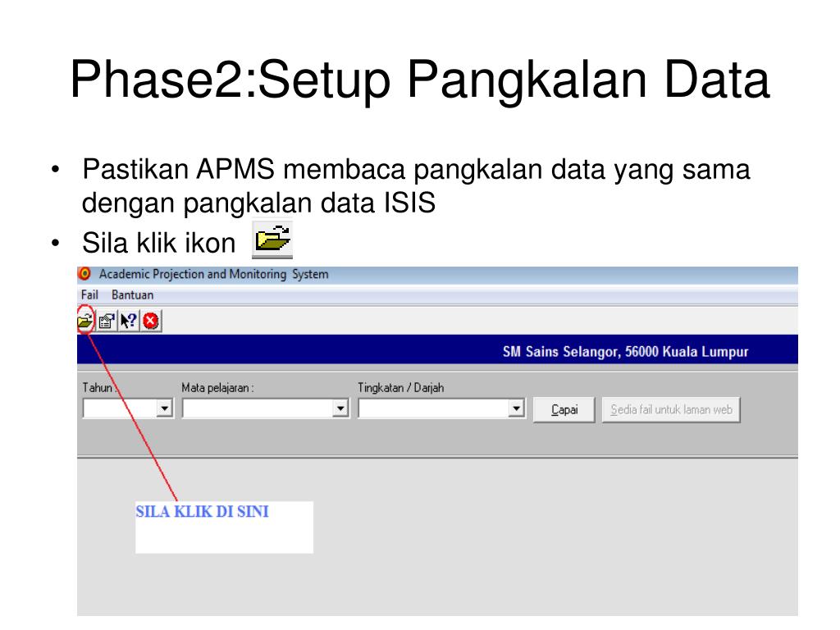Screen dimensions: 840x630
Task: Click Sedia fail untuk laman web button
Action: [x=671, y=410]
